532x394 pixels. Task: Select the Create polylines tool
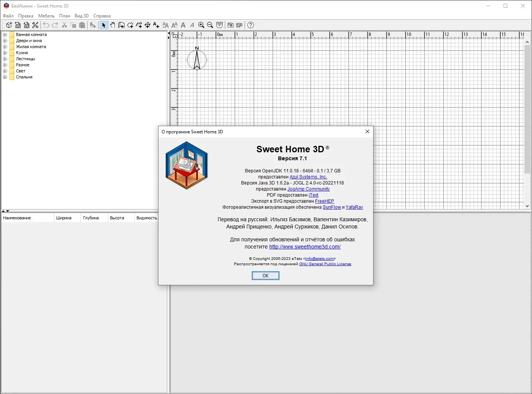tap(139, 25)
